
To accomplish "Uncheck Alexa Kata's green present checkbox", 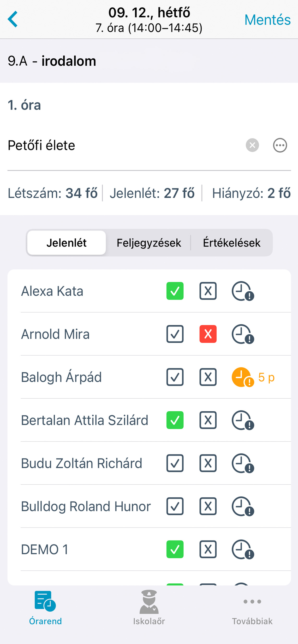I will (x=175, y=291).
